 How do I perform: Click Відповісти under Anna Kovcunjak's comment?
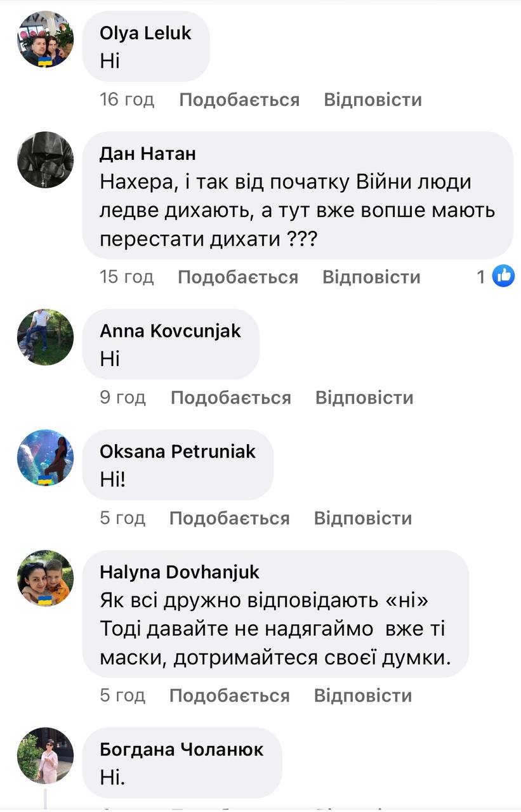pos(364,398)
